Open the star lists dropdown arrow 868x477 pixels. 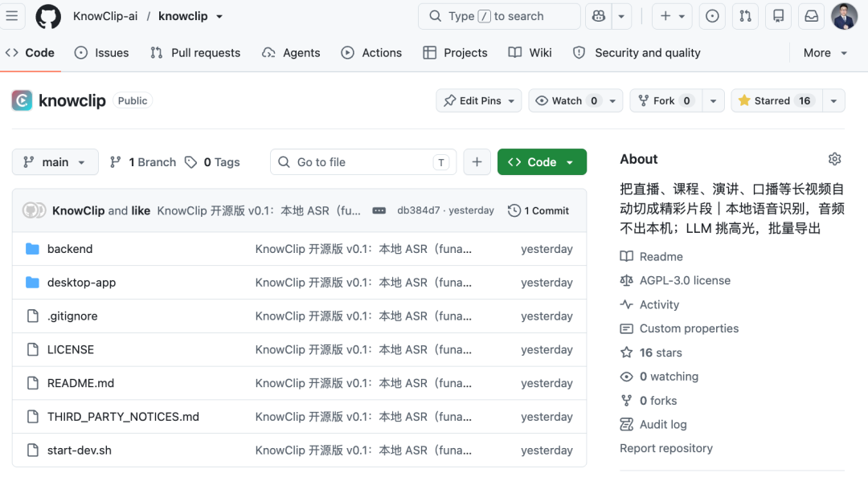833,100
